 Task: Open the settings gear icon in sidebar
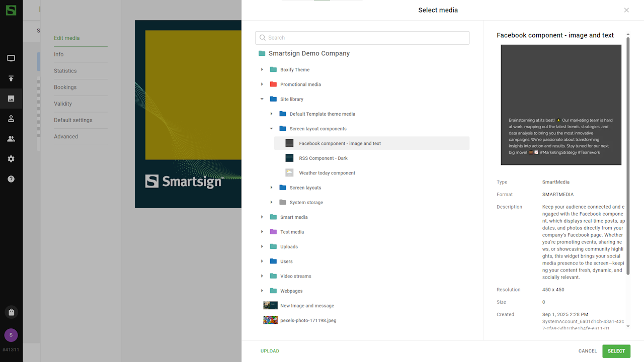pyautogui.click(x=11, y=159)
